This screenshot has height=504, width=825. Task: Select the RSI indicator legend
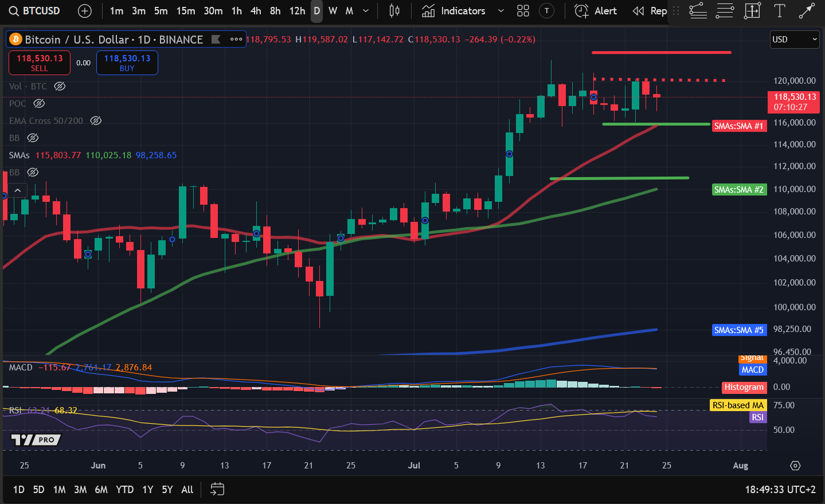[x=15, y=411]
